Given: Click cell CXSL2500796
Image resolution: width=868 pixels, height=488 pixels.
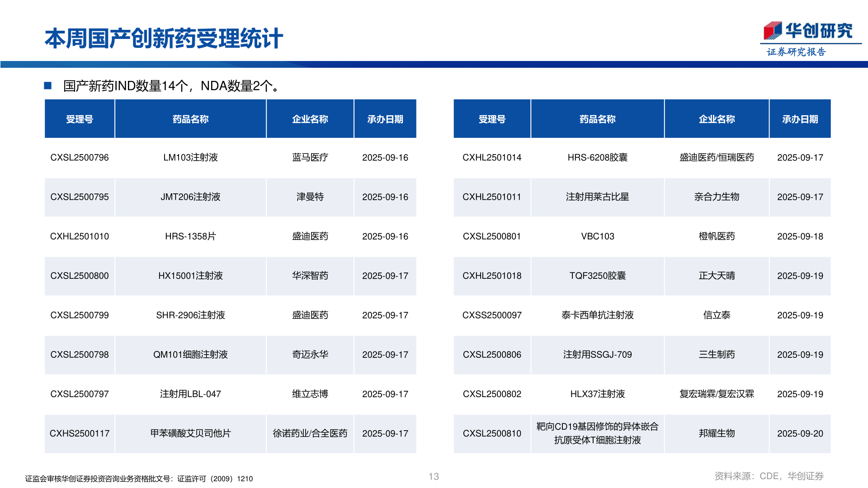Looking at the screenshot, I should coord(80,158).
